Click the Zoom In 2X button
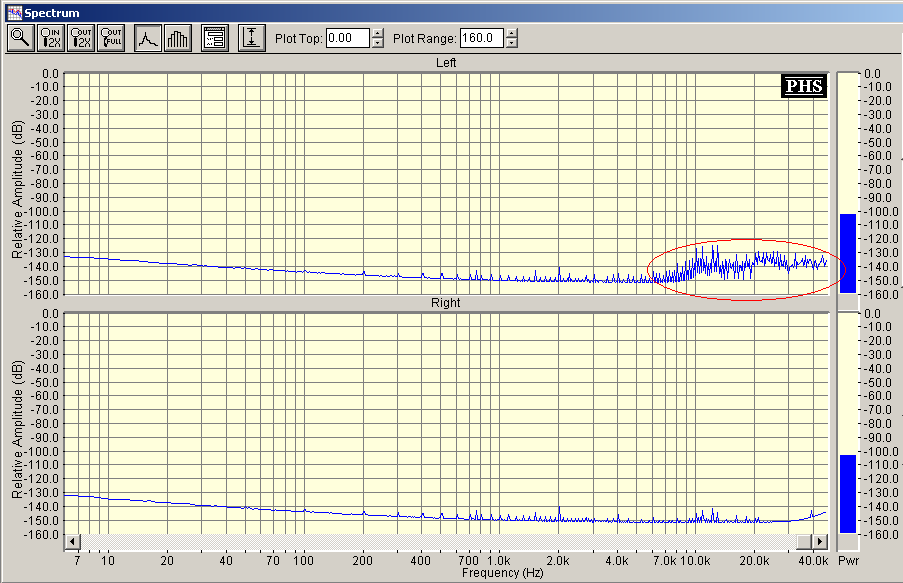This screenshot has width=903, height=583. pos(51,39)
